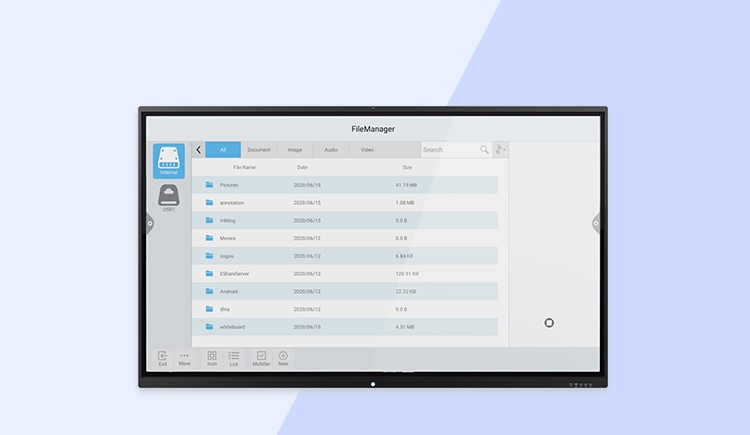Switch to Icon grid view

[212, 357]
